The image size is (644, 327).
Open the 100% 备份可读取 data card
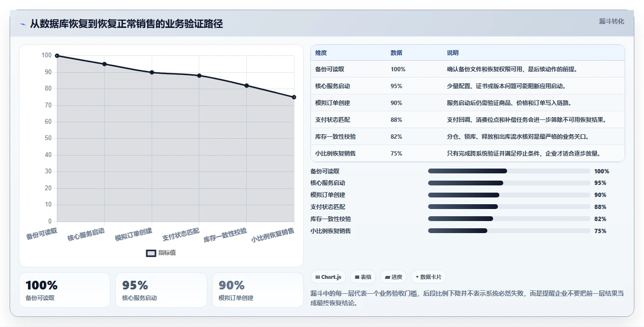pos(65,290)
